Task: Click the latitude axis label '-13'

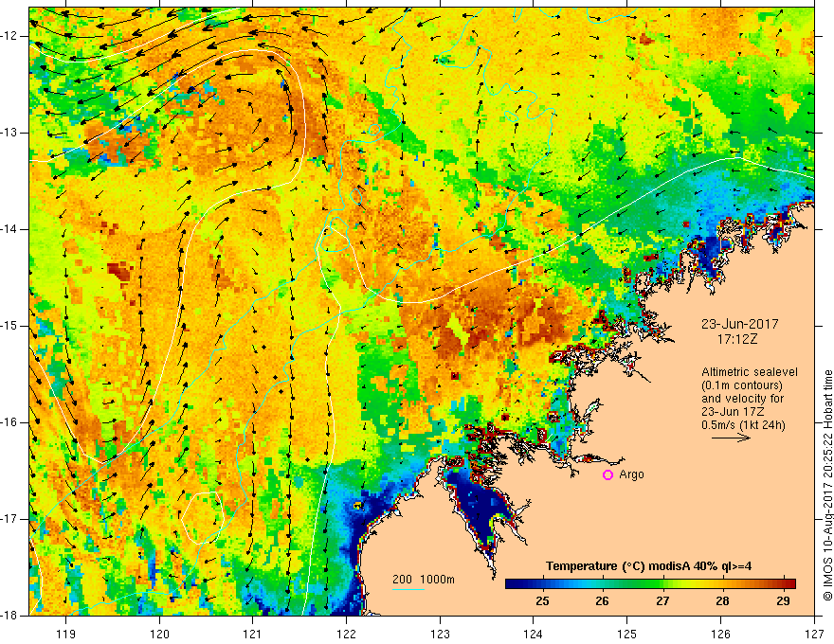Action: click(x=9, y=133)
